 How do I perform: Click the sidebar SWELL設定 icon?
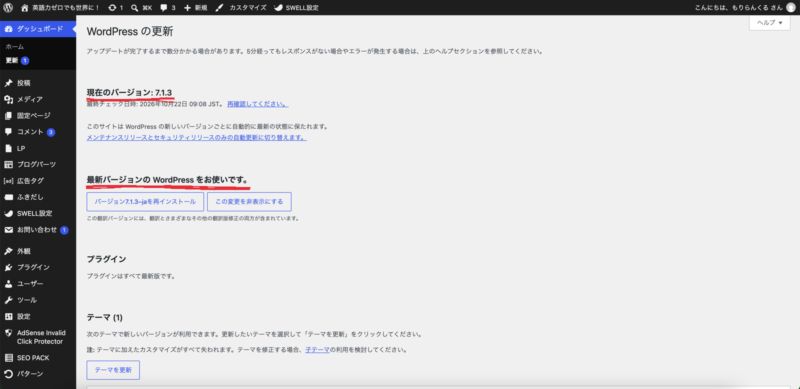(x=8, y=213)
